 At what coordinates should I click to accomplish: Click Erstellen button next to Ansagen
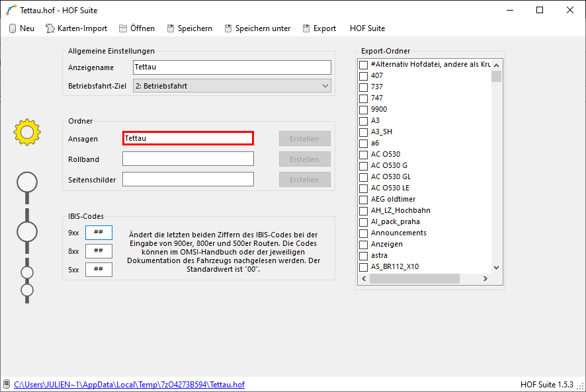[304, 139]
